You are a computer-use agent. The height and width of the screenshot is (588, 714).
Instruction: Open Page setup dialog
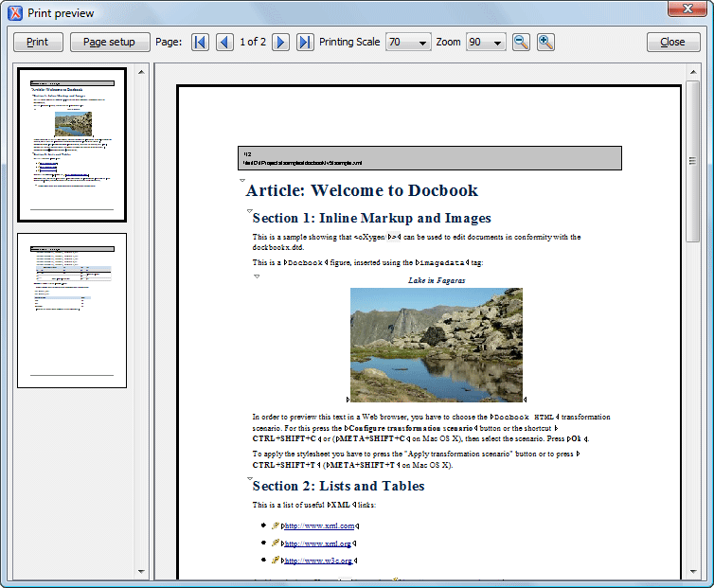[109, 43]
